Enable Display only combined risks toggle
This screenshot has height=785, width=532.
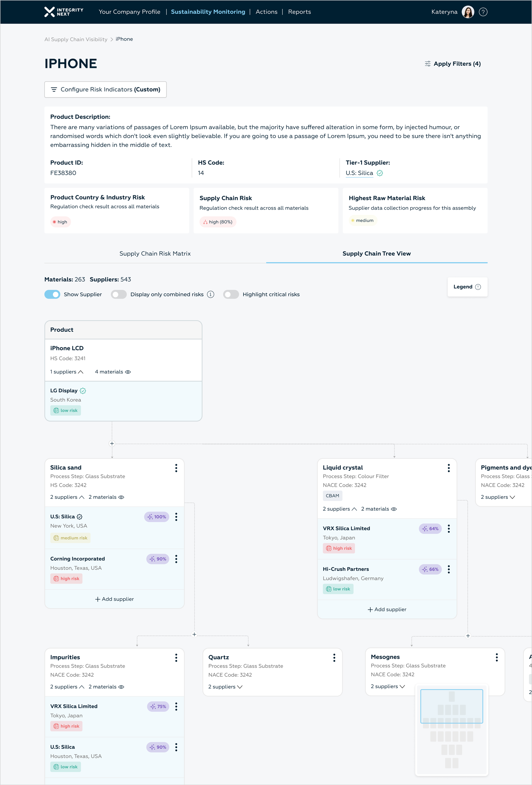119,294
